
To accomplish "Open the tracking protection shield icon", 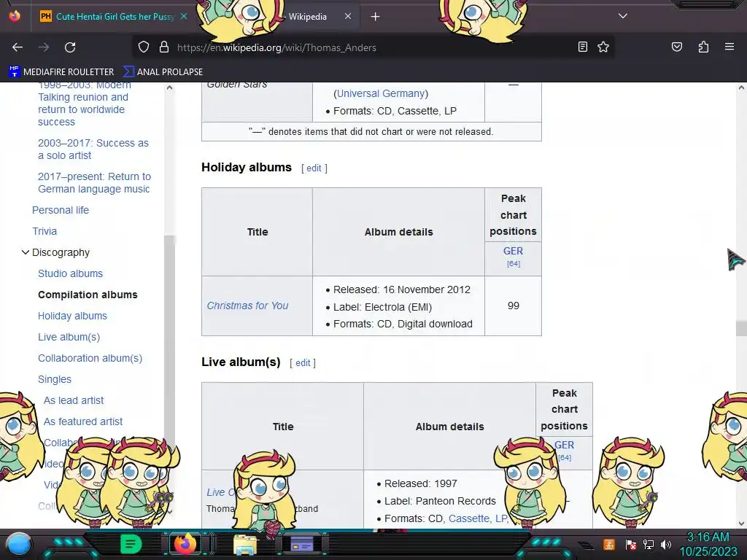I will click(x=144, y=47).
